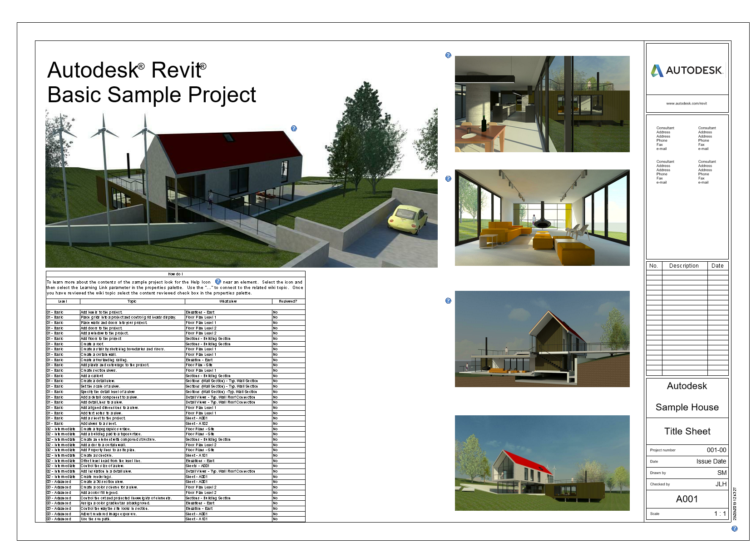Select the living room rendering with orange sofas
The height and width of the screenshot is (558, 756).
coord(542,218)
